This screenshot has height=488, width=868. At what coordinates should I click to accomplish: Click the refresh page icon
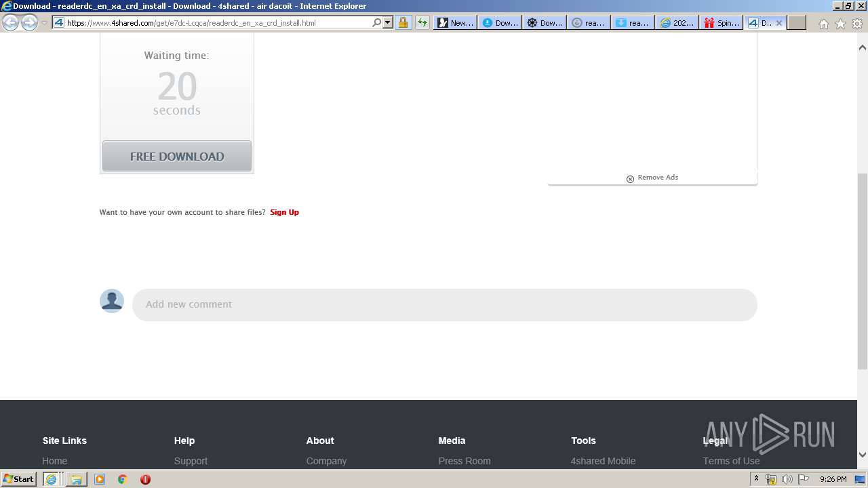(422, 22)
